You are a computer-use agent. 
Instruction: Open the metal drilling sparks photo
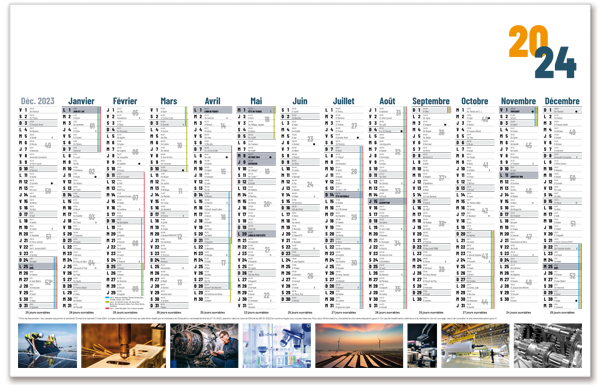123,346
